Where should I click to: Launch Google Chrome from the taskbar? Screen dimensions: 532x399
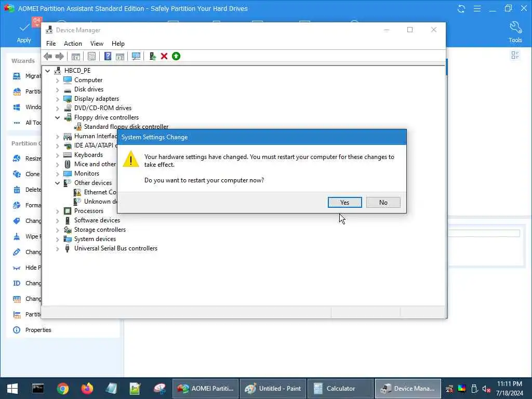tap(63, 389)
